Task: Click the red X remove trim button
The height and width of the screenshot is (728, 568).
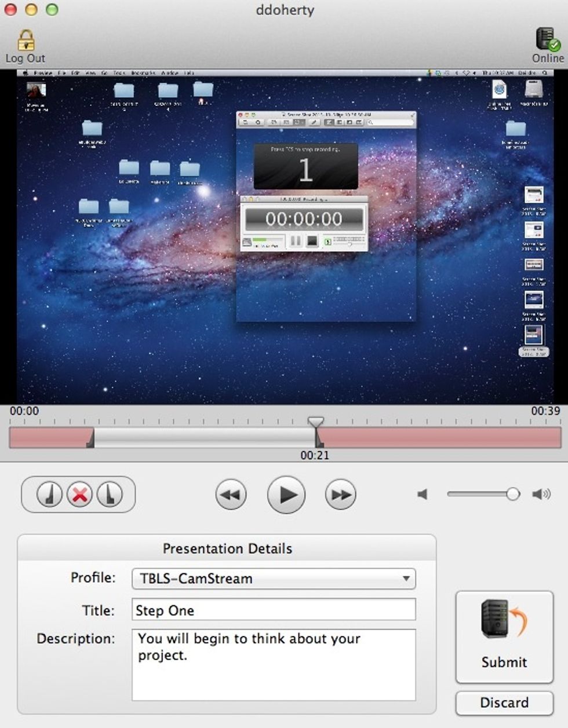Action: point(79,495)
